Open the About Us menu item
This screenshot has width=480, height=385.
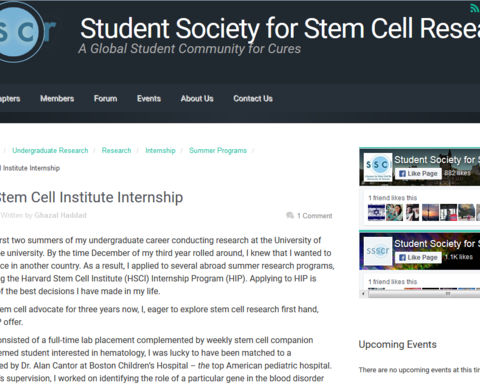[x=197, y=99]
